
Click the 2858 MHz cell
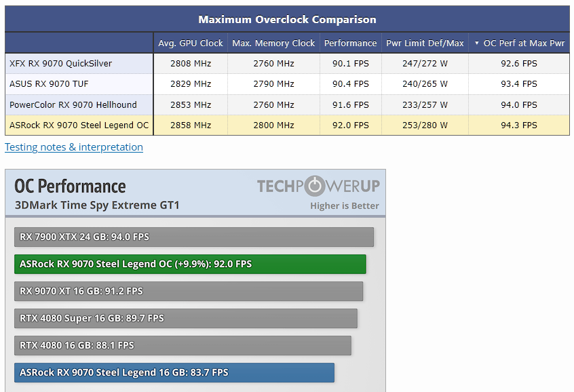191,125
